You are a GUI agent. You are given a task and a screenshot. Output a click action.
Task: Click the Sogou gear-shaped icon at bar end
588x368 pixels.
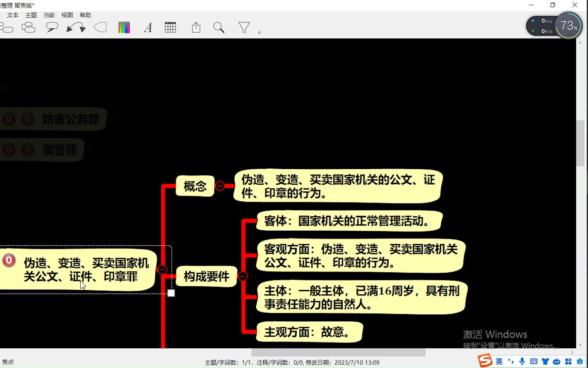[x=580, y=362]
